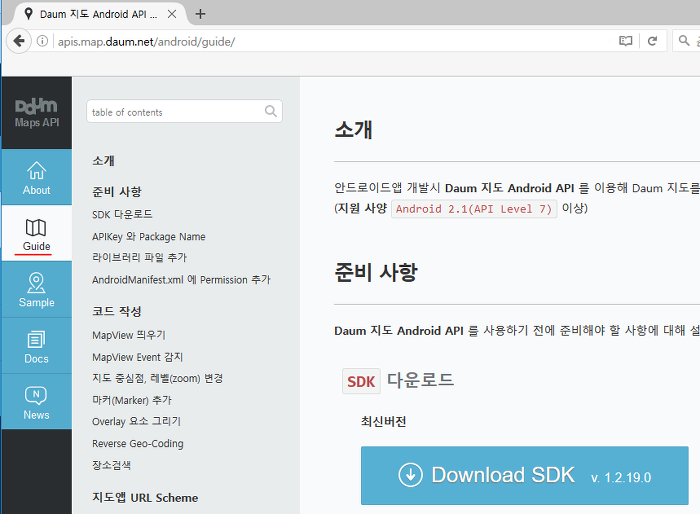This screenshot has width=700, height=514.
Task: Open the Sample section in sidebar
Action: click(x=37, y=289)
